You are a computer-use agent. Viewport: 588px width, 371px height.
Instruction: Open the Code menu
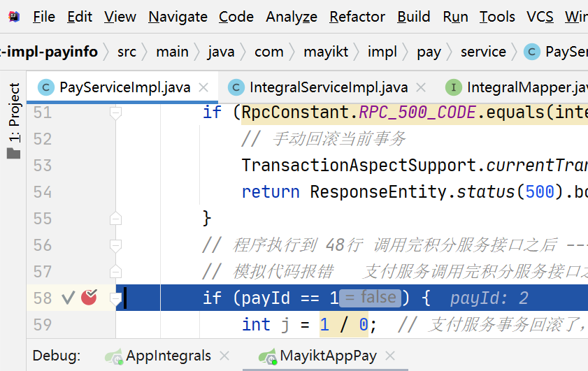coord(236,17)
